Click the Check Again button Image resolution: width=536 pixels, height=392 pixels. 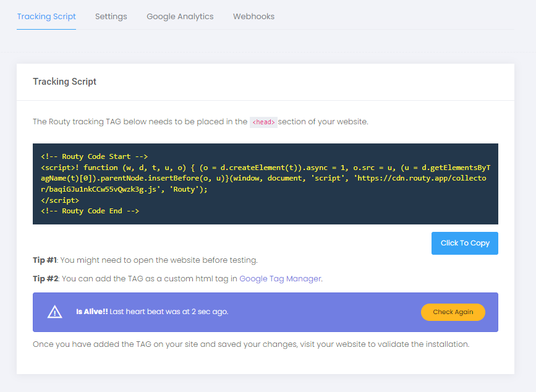[x=453, y=312]
